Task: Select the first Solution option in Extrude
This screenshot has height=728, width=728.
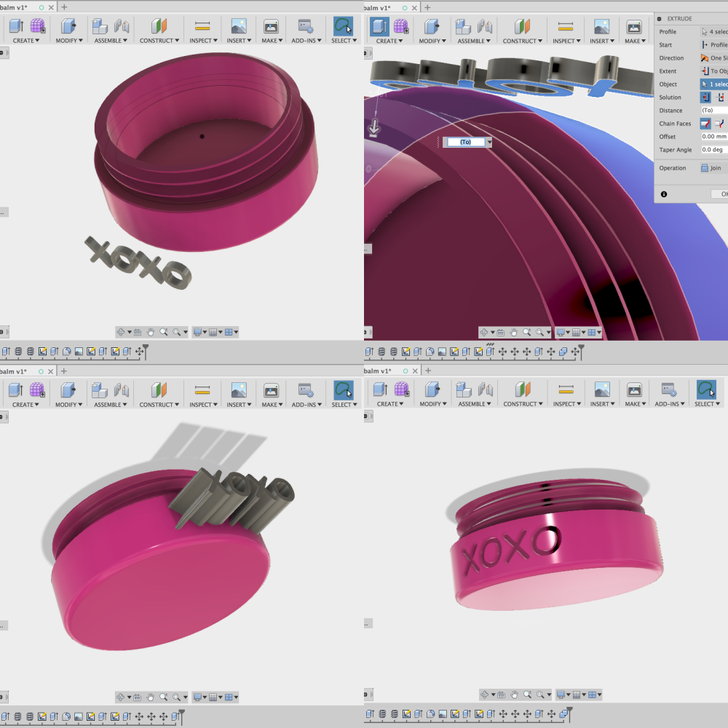Action: pos(705,97)
